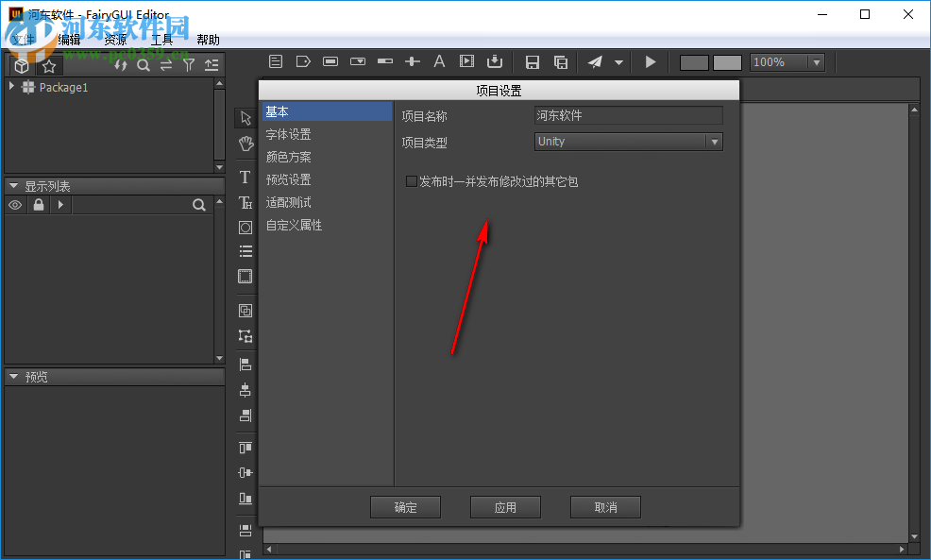931x560 pixels.
Task: Toggle the lock icon in 显示列表 panel
Action: [x=38, y=204]
